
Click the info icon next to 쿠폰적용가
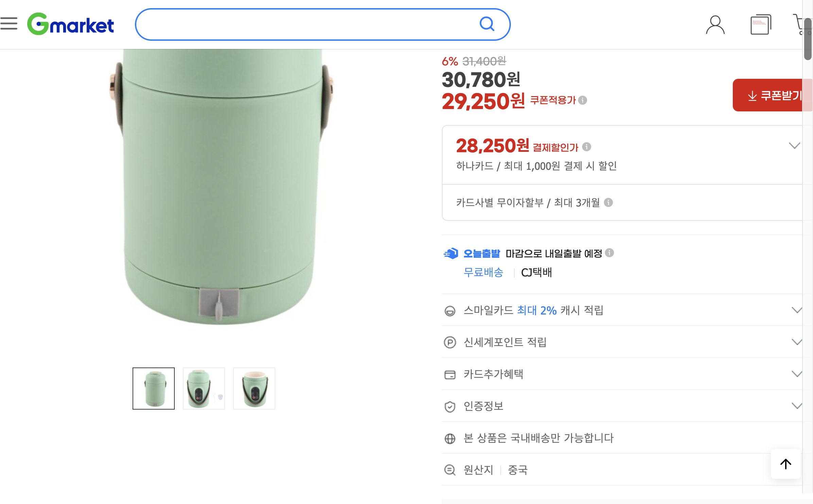[582, 100]
